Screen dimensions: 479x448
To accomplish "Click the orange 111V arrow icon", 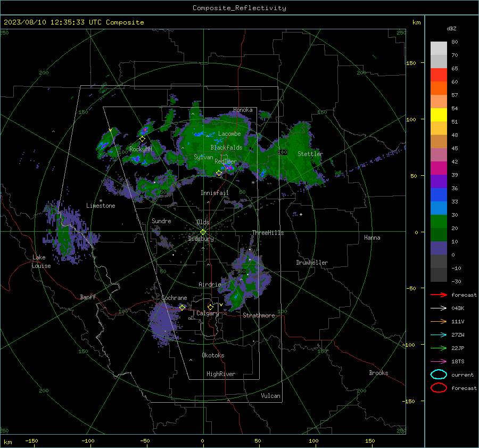I will [x=439, y=321].
